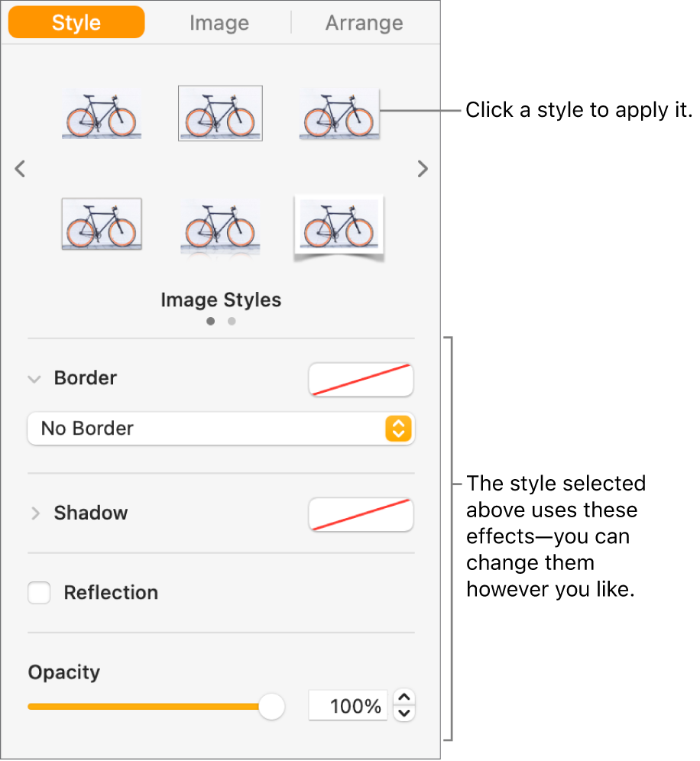Screen dimensions: 700x761
Task: Decrease opacity with the stepper down arrow
Action: (407, 714)
